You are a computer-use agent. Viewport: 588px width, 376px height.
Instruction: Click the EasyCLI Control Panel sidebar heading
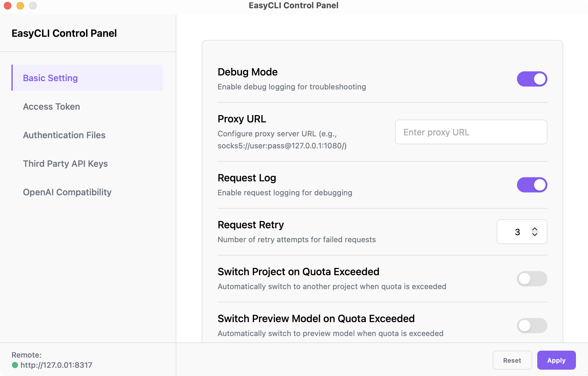pos(64,33)
